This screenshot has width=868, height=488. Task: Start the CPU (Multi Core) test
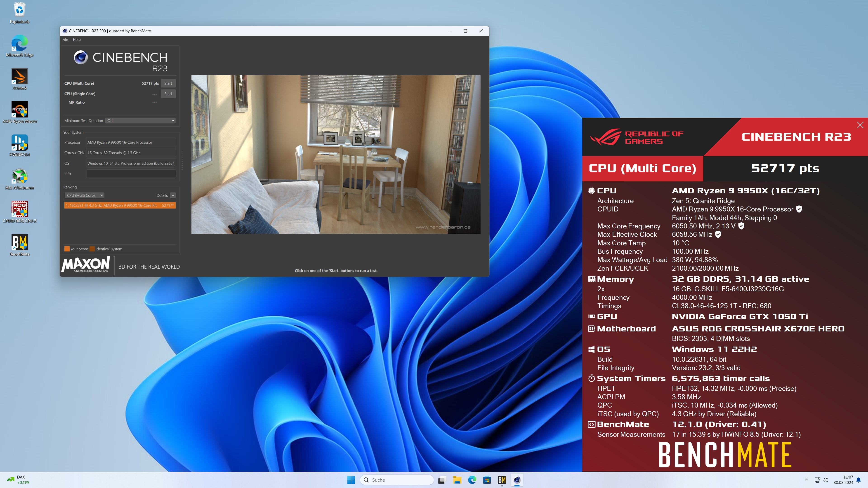(168, 83)
